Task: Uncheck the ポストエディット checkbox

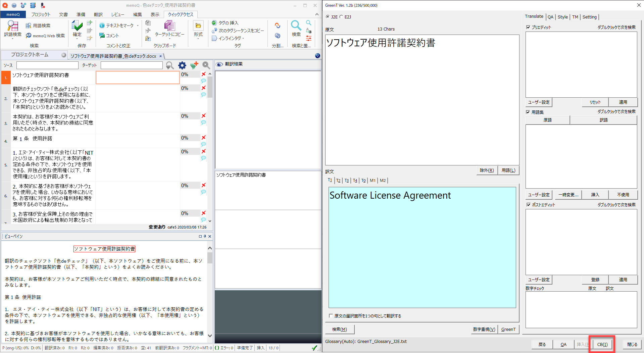Action: (x=528, y=205)
